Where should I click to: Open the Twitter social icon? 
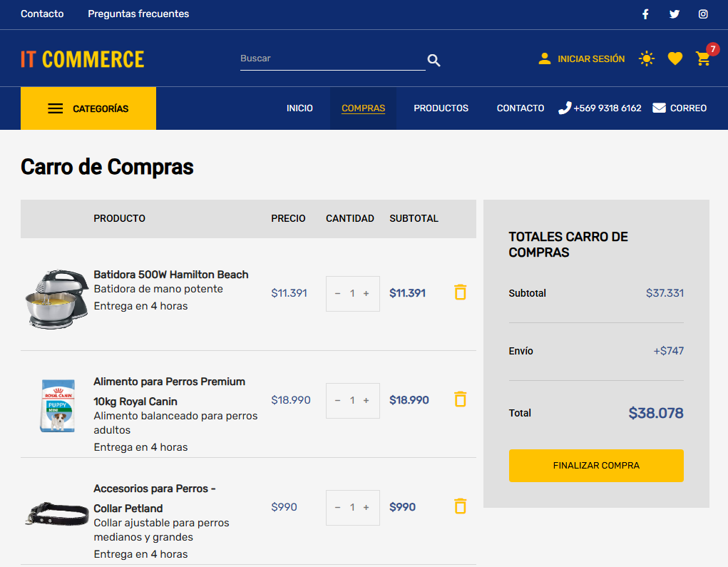[x=675, y=14]
